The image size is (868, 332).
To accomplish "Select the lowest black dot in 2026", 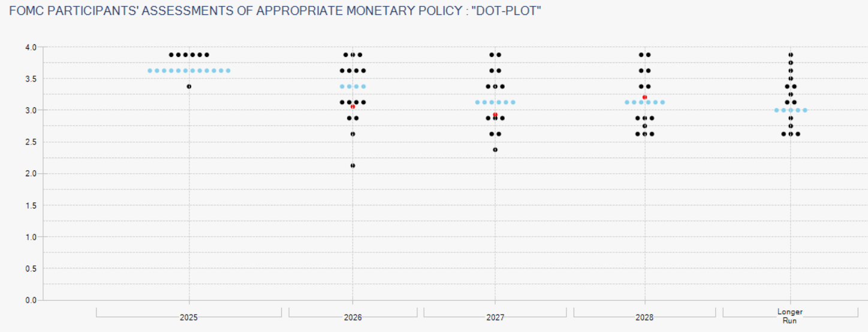I will (352, 165).
